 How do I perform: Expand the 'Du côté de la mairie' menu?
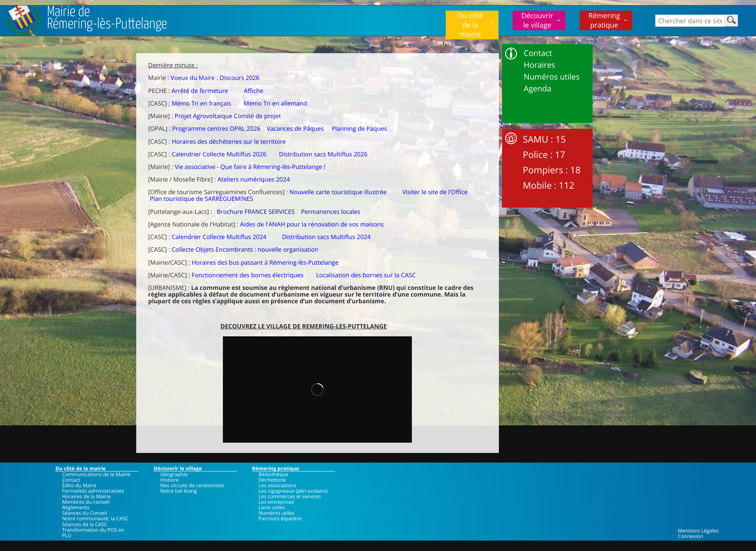click(472, 25)
